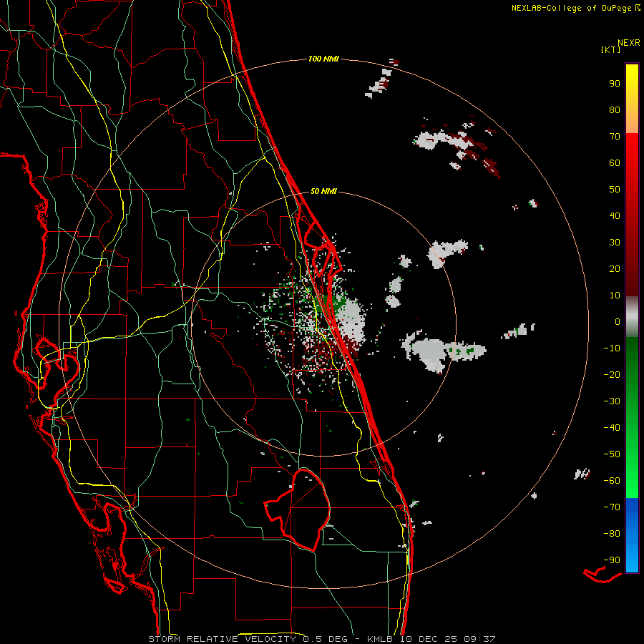
Task: Click the 50 NMI range ring label
Action: [x=323, y=191]
